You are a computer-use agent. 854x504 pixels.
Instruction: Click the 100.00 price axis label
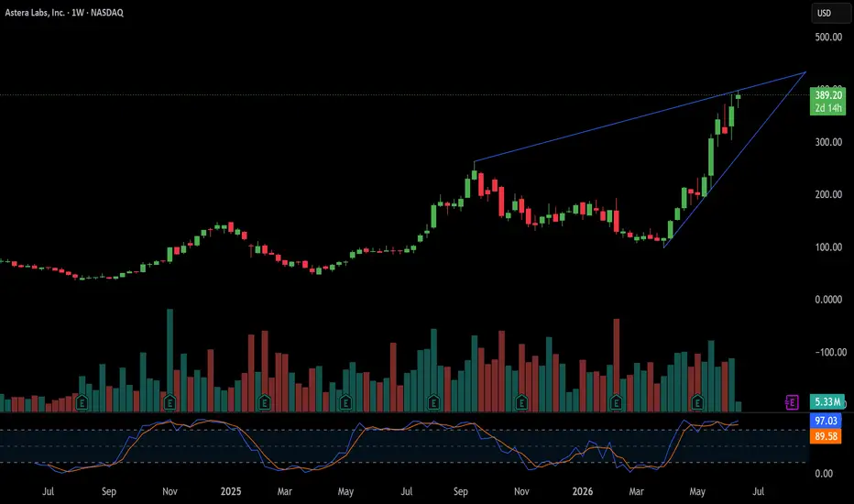click(828, 247)
